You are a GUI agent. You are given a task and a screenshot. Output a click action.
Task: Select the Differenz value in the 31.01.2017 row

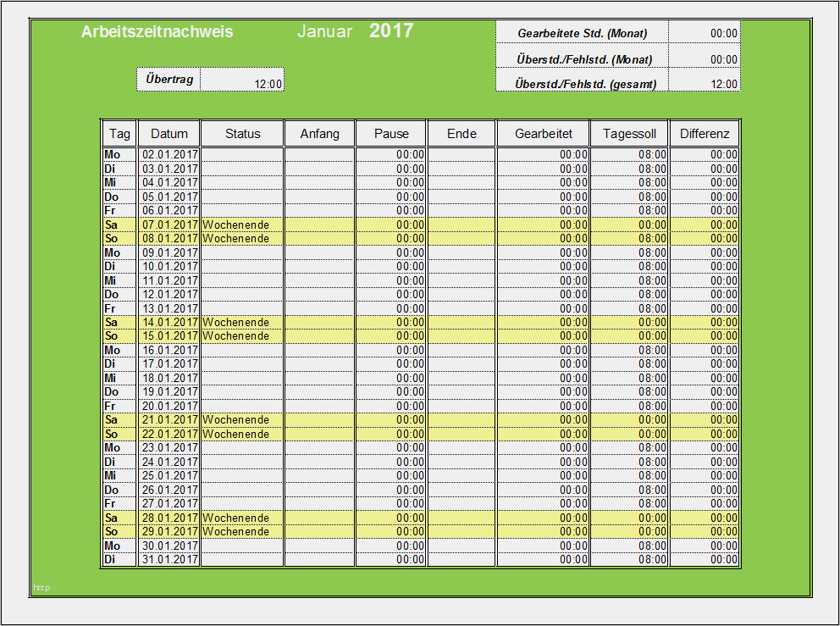coord(705,559)
